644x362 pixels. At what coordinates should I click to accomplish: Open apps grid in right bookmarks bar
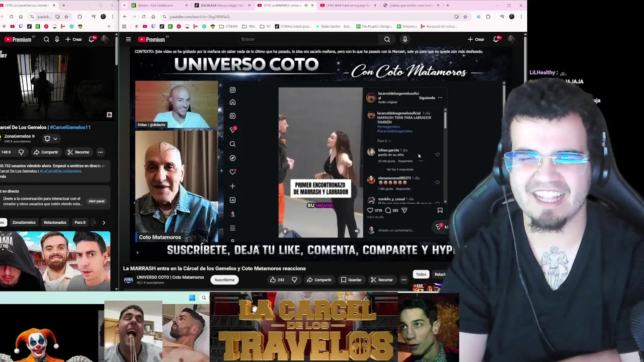[x=125, y=26]
